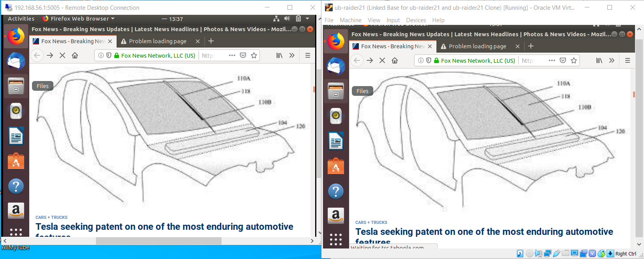Open the Input menu in VirtualBox
644x259 pixels.
pos(393,20)
